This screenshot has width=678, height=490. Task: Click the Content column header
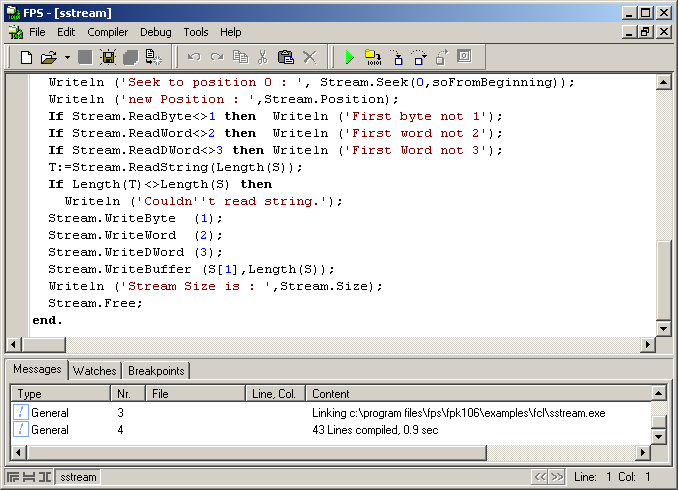(477, 394)
